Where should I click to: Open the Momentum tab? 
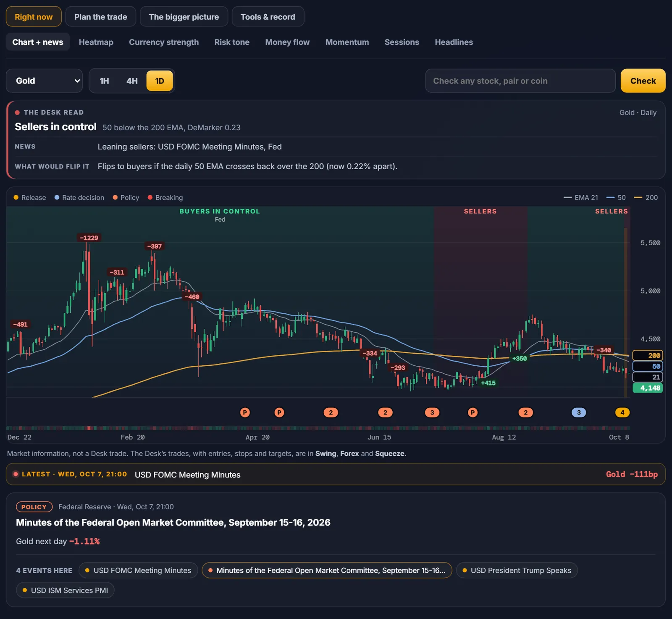(347, 42)
